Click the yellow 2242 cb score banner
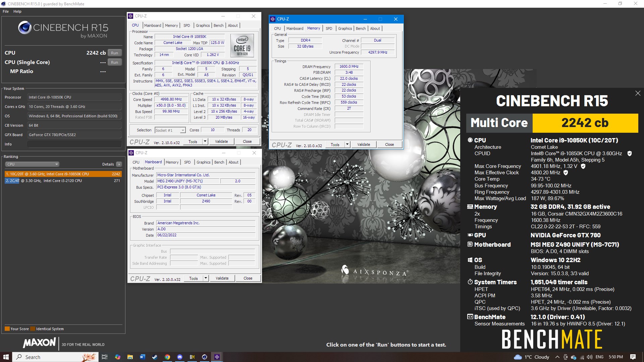The image size is (644, 362). pyautogui.click(x=585, y=123)
